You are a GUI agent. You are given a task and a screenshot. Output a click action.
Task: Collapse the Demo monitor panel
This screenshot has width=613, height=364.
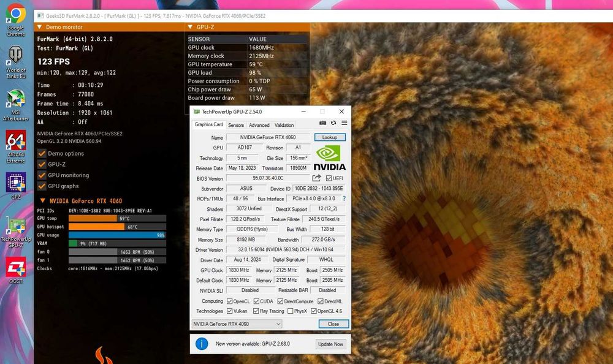point(39,27)
